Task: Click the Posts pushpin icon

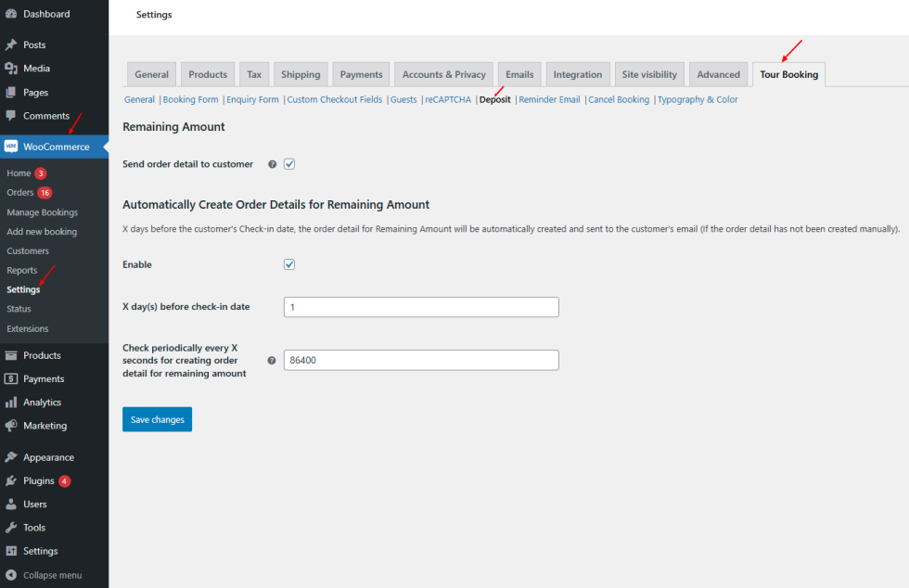Action: [x=11, y=45]
